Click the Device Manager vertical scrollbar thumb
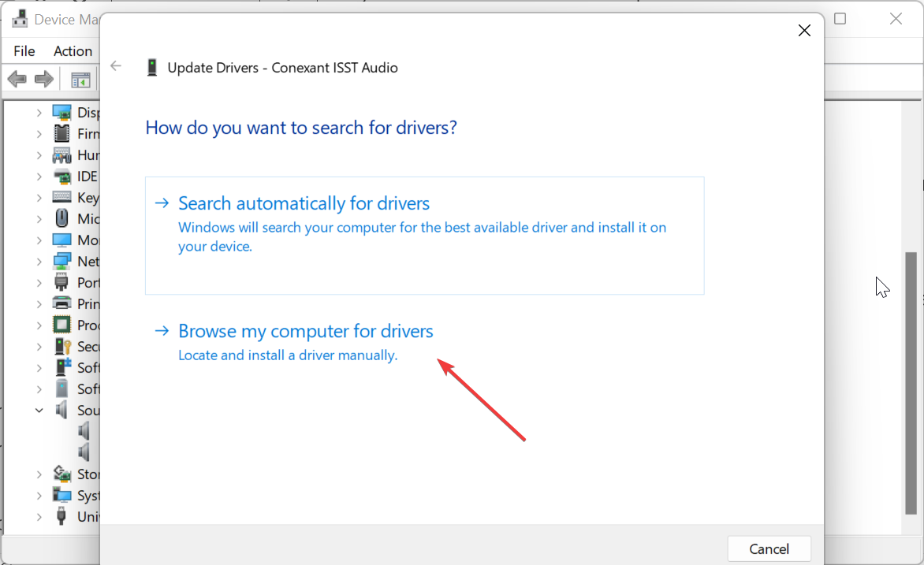 (x=911, y=383)
